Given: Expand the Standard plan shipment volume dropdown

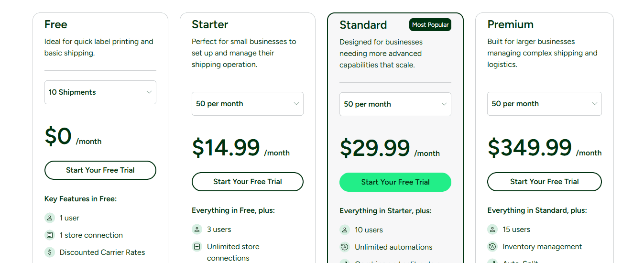Looking at the screenshot, I should (x=395, y=104).
